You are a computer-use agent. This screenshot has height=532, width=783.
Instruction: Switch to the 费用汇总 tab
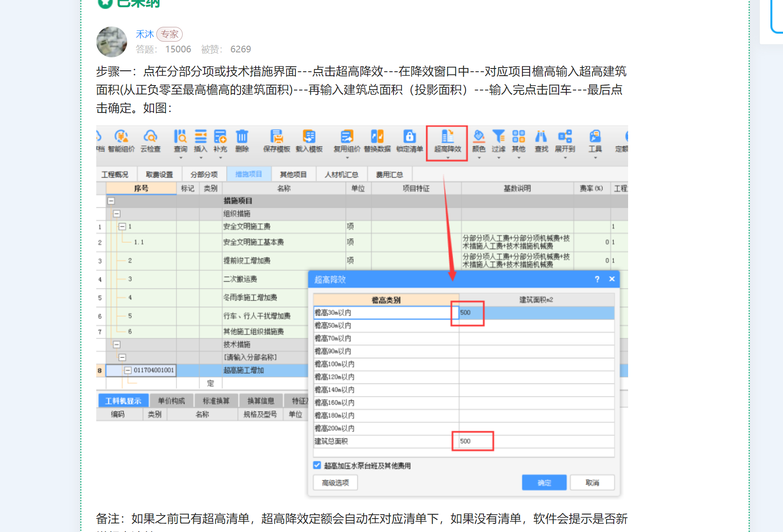click(x=389, y=174)
